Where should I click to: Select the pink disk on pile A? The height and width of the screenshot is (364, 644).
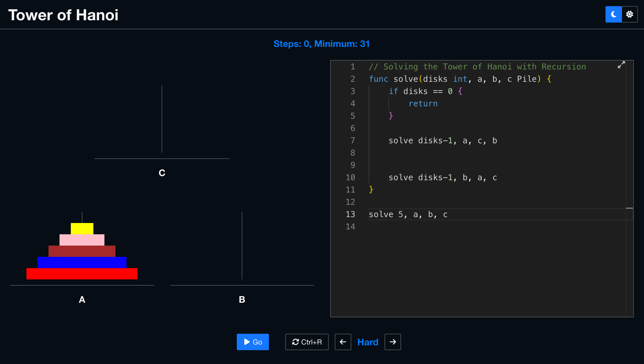click(x=82, y=240)
